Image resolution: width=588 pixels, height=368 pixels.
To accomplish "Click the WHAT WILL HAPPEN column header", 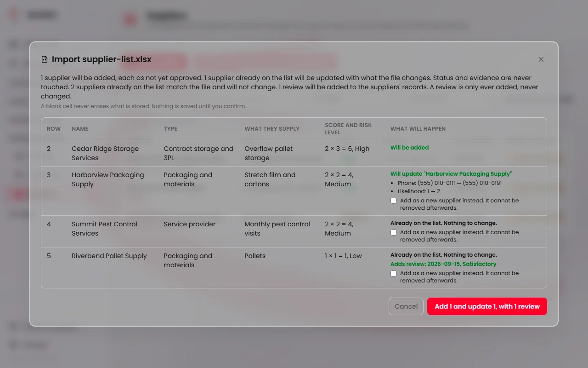I will [x=418, y=129].
